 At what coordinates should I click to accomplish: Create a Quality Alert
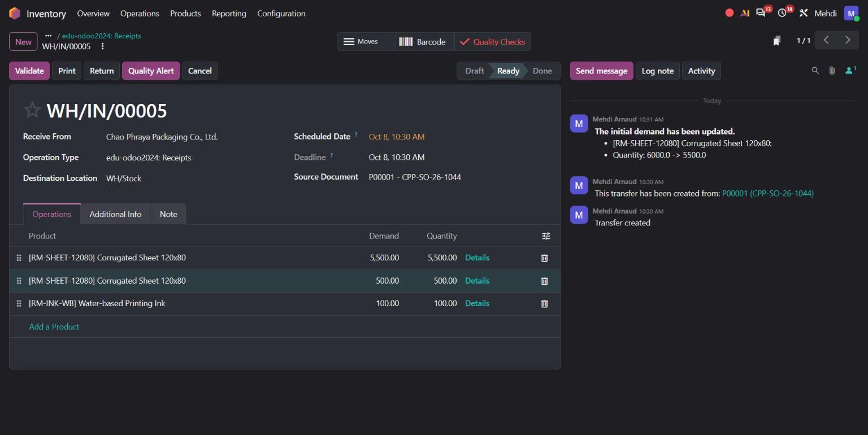[151, 71]
